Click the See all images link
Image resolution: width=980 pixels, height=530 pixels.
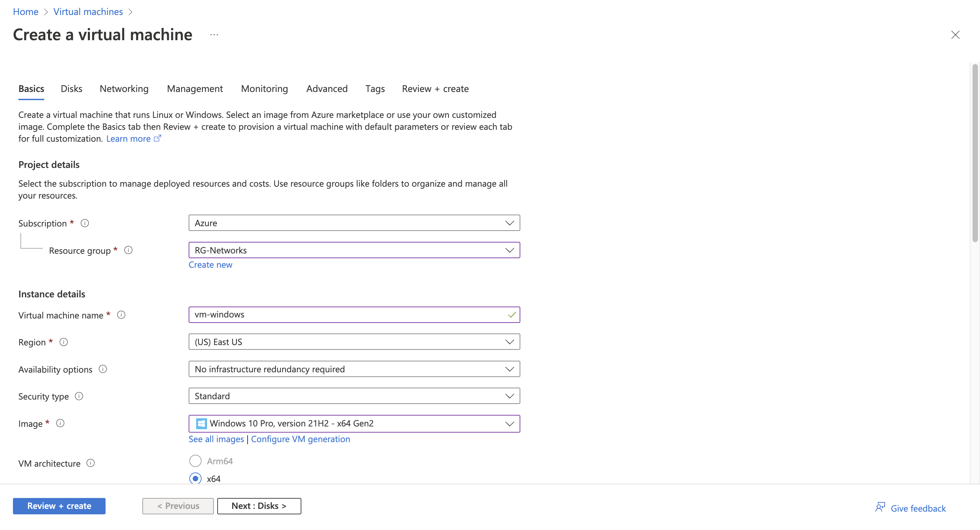pyautogui.click(x=216, y=439)
